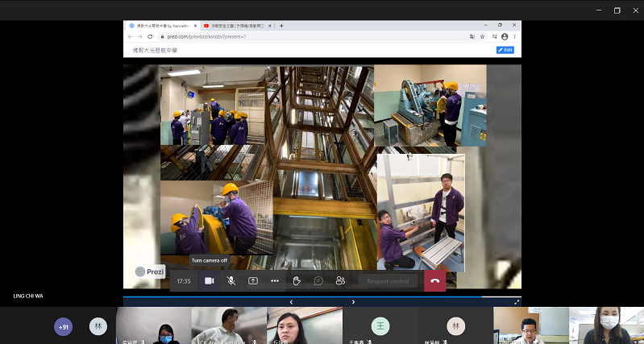
Task: Toggle the muted microphone button
Action: point(231,281)
